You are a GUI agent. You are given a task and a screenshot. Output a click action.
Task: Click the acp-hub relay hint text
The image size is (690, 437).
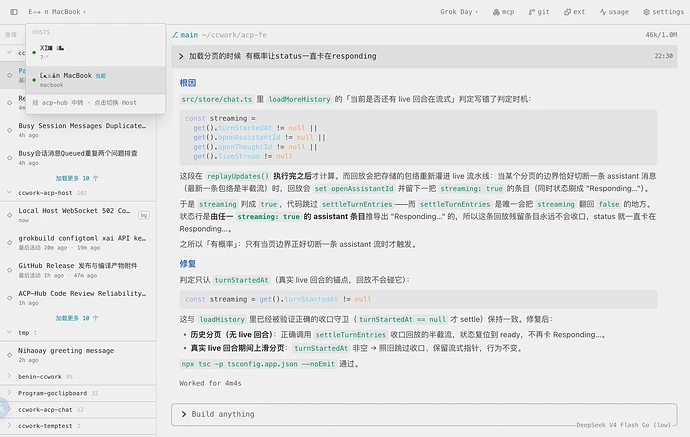[84, 103]
